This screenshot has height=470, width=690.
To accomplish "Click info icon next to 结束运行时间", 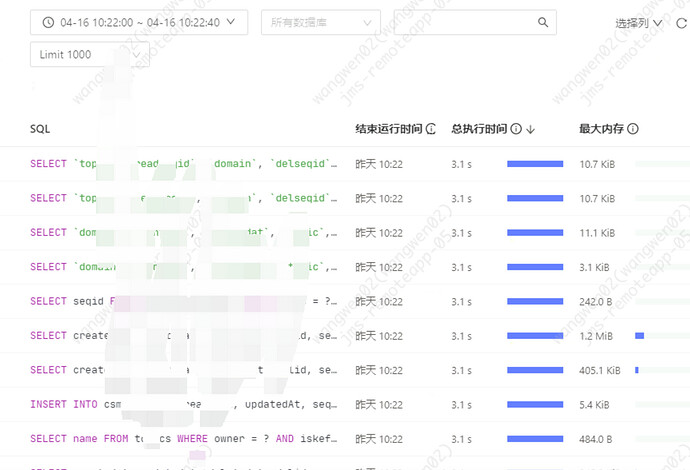I will (431, 129).
